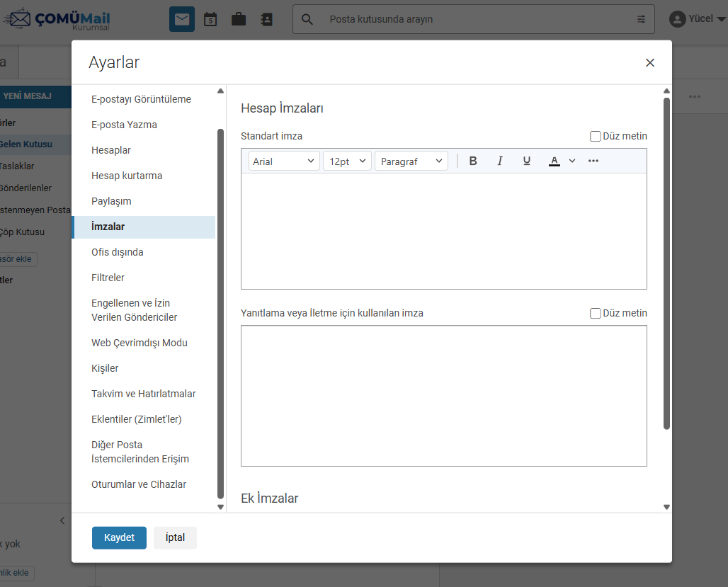Image resolution: width=728 pixels, height=587 pixels.
Task: Open the Briefcase icon in top bar
Action: point(238,20)
